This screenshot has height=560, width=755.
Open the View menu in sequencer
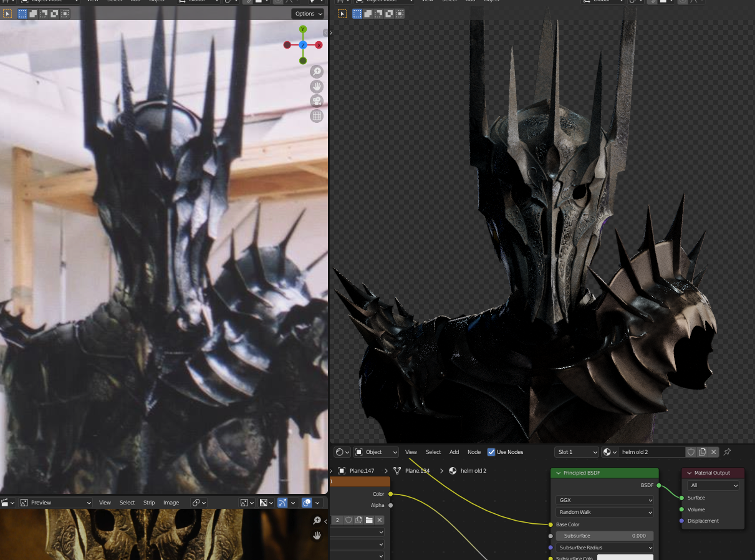[105, 503]
